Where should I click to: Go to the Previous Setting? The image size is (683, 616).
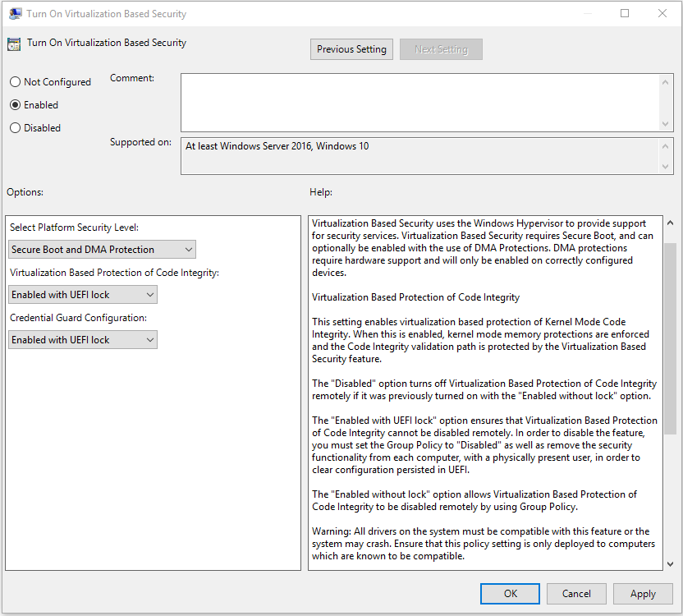pos(351,49)
